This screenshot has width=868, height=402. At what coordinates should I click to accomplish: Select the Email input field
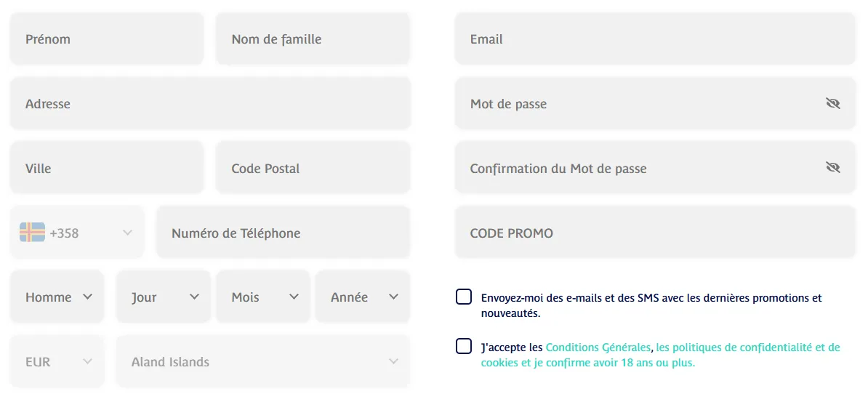coord(655,39)
